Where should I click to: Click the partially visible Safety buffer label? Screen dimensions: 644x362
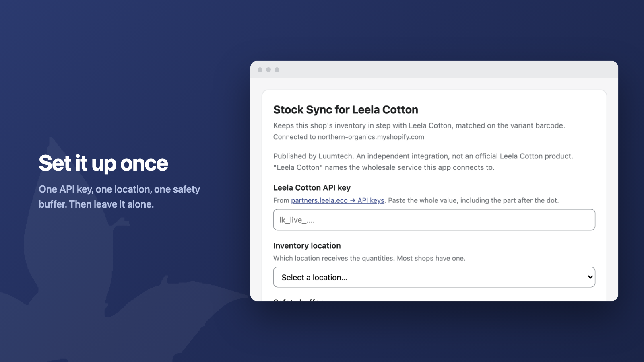(298, 300)
